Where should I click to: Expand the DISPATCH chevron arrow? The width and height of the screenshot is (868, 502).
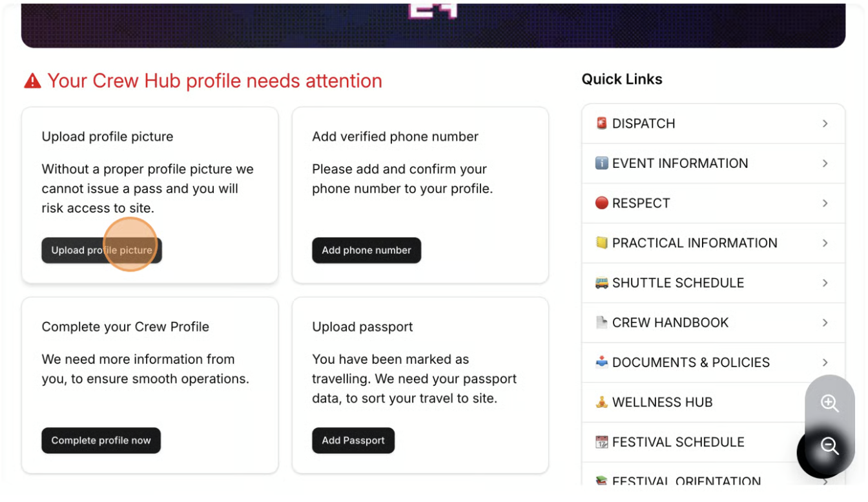click(x=825, y=123)
